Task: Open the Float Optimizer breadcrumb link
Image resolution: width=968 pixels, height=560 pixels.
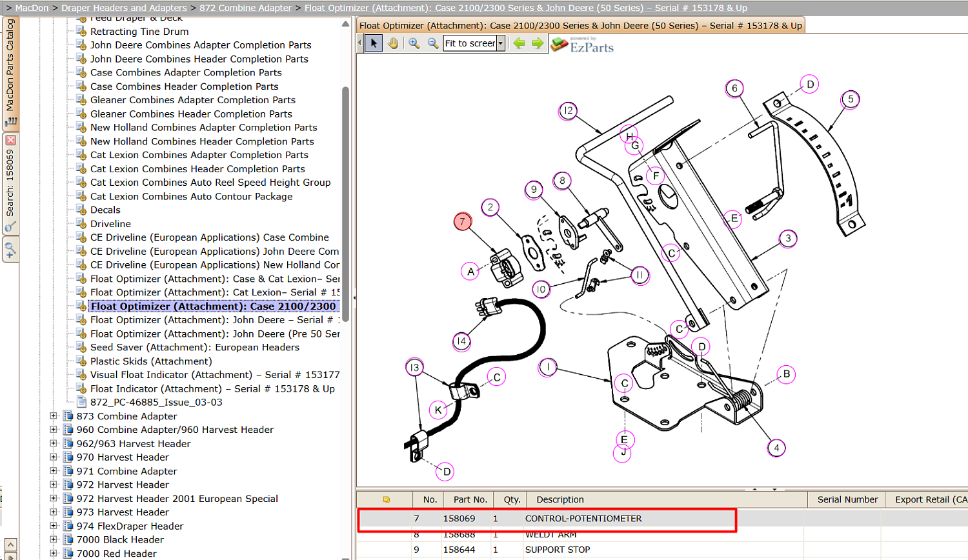Action: (x=526, y=8)
